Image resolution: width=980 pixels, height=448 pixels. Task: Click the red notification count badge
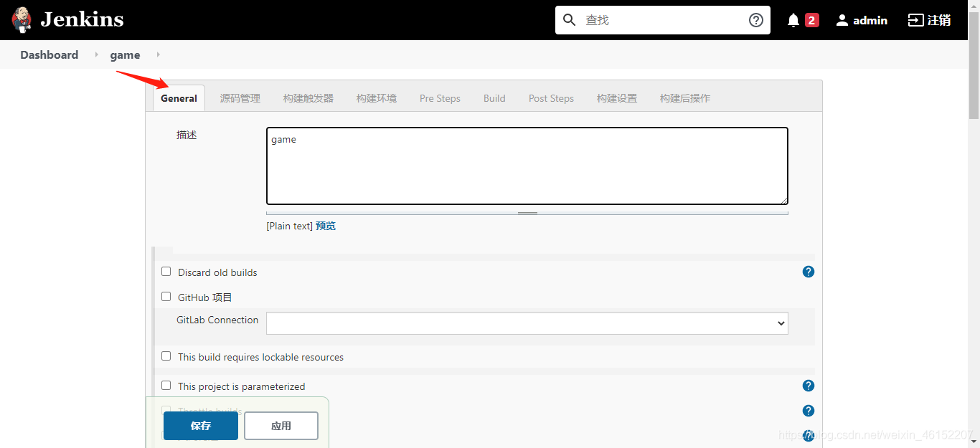(x=812, y=20)
